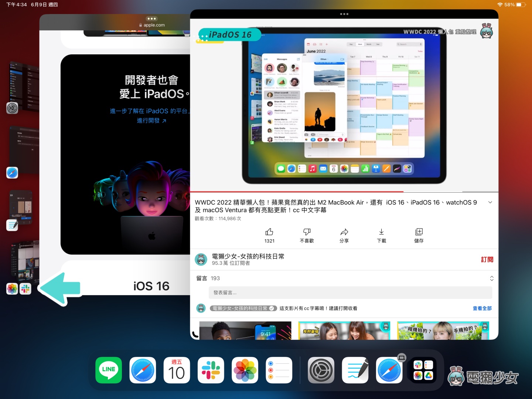Tap the pinned comment text 這支影片有cc字幕唷
This screenshot has width=532, height=399.
[318, 308]
